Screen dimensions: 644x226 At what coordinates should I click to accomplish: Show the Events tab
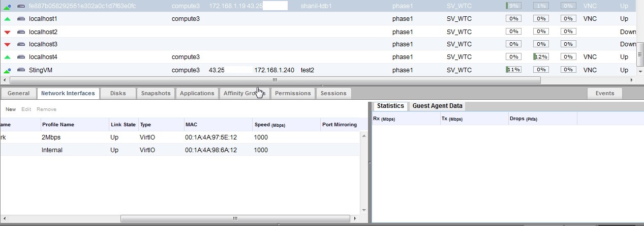pyautogui.click(x=604, y=93)
